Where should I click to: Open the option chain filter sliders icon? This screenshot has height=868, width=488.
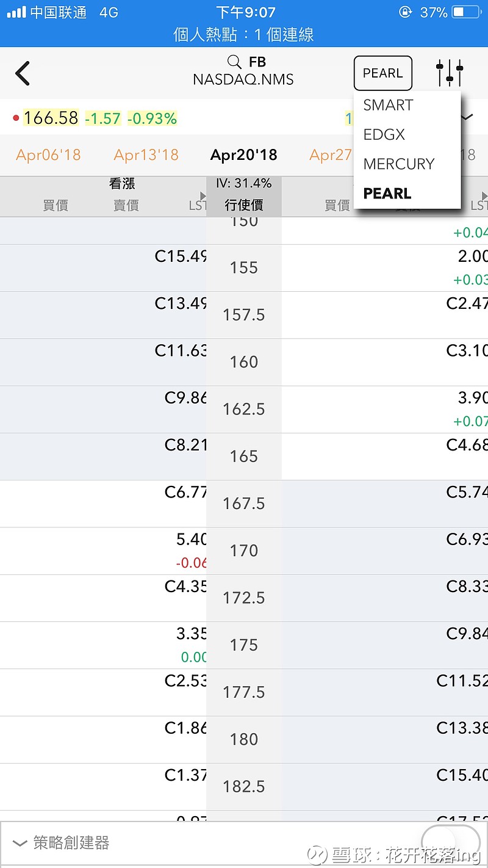click(x=448, y=72)
